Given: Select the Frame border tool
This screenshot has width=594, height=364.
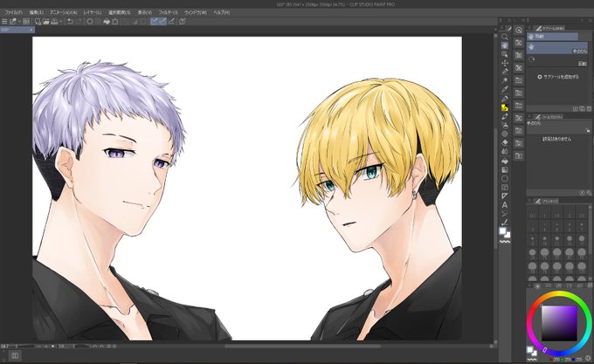Looking at the screenshot, I should pos(505,188).
